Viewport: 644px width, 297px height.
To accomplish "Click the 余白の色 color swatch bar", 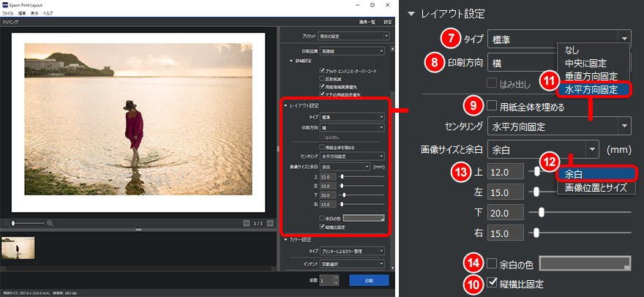I will 584,263.
